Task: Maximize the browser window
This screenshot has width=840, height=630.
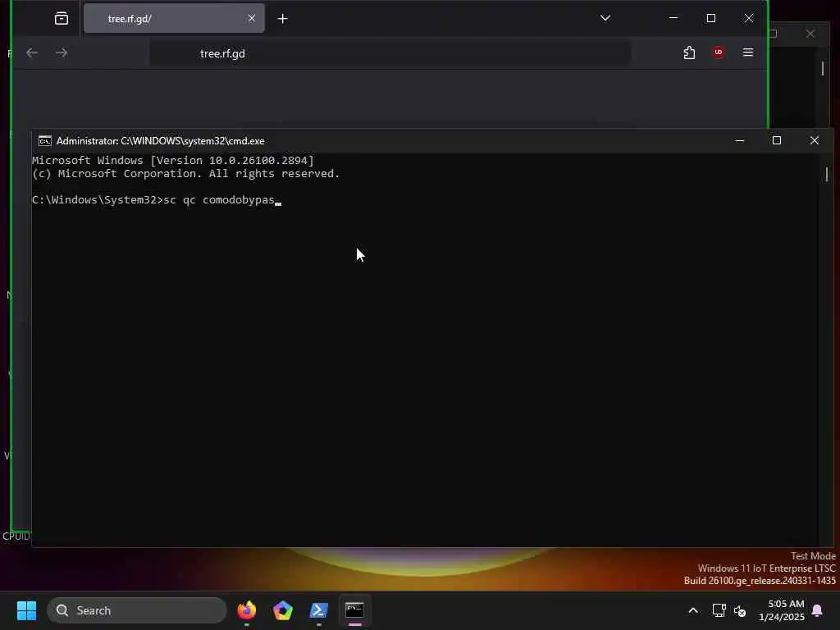Action: (711, 18)
